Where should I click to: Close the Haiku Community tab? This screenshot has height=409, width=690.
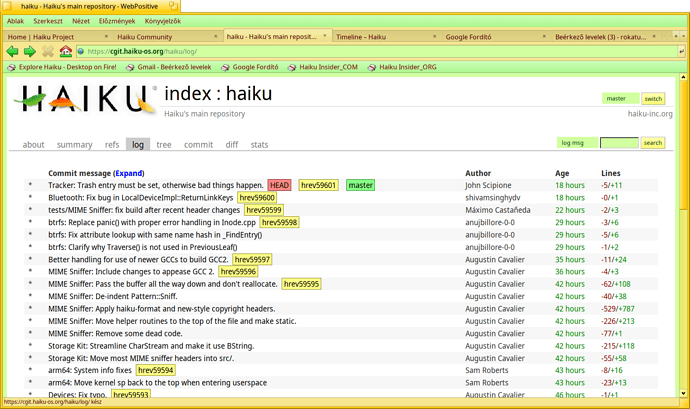216,37
